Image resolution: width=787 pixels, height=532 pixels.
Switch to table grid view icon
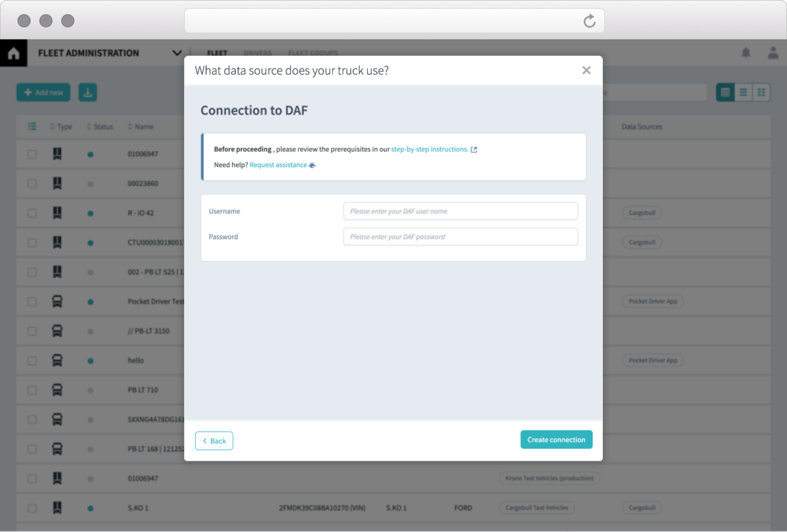(726, 93)
